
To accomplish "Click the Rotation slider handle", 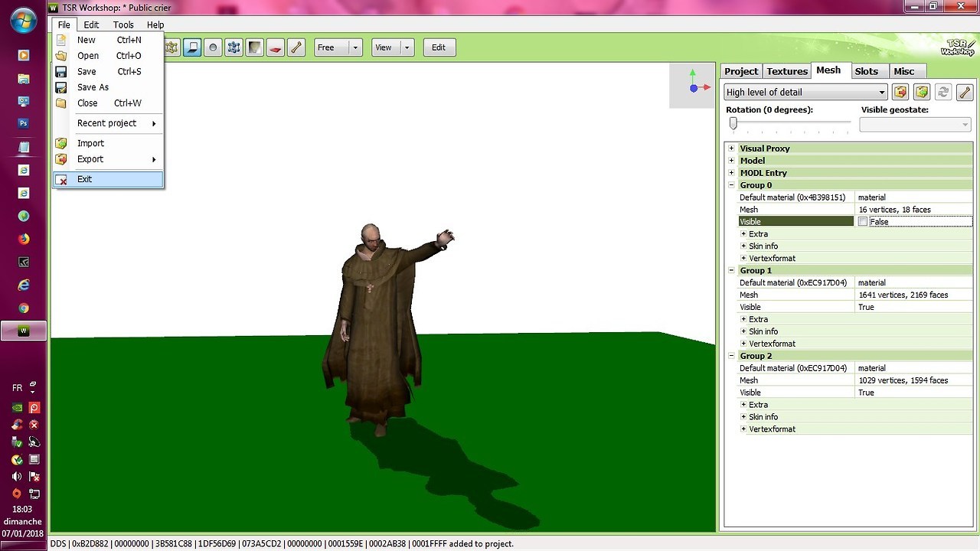I will [x=733, y=123].
